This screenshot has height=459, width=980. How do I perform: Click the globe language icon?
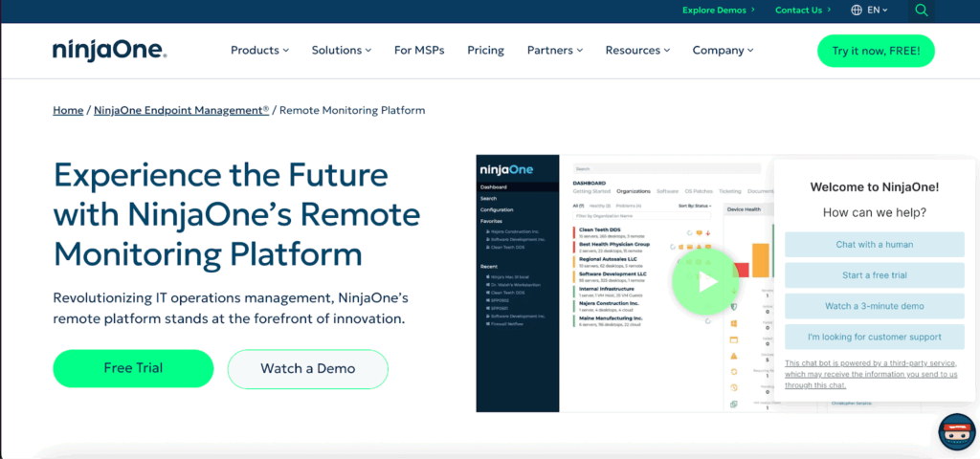point(857,11)
